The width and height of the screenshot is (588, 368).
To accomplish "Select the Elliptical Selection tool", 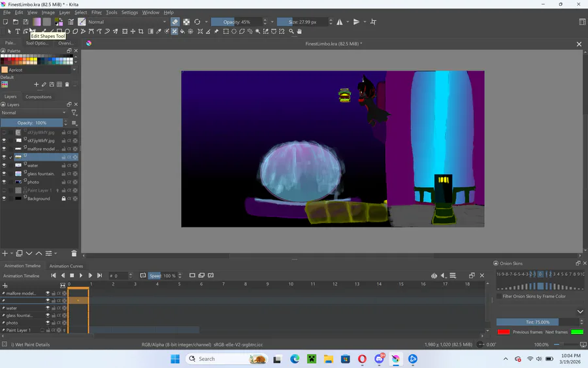I will coord(234,31).
